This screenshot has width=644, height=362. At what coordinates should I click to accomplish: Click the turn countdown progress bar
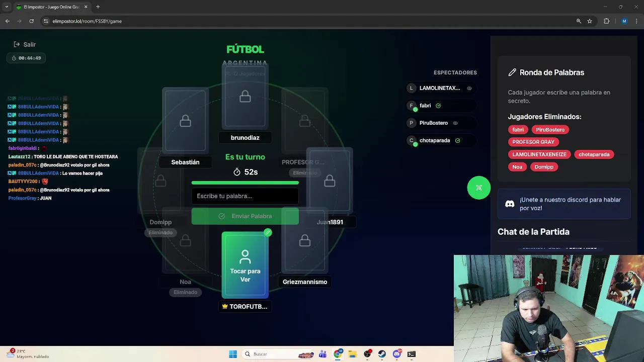click(x=245, y=183)
